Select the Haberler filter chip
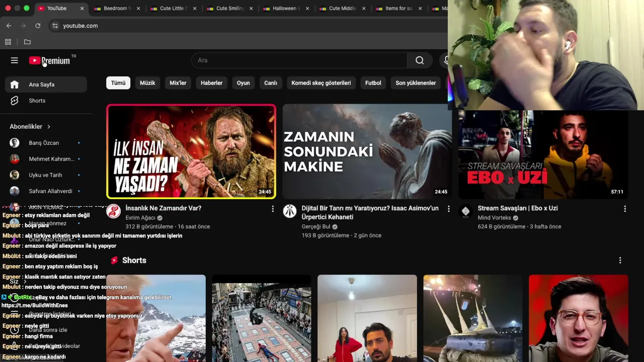The image size is (644, 362). click(211, 83)
